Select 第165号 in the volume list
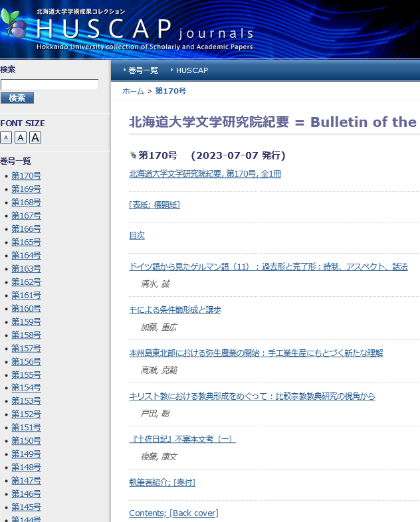Screen dimensions: 420x522 [x=27, y=242]
